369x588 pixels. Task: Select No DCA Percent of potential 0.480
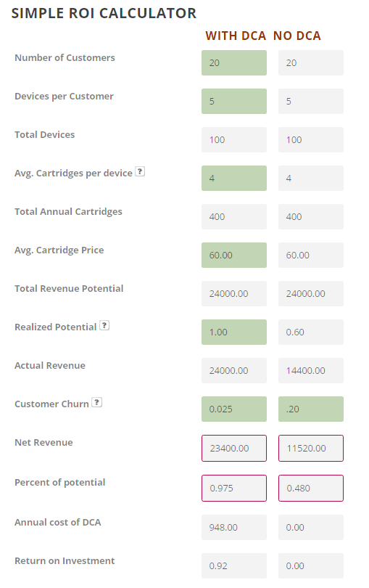[x=311, y=489]
